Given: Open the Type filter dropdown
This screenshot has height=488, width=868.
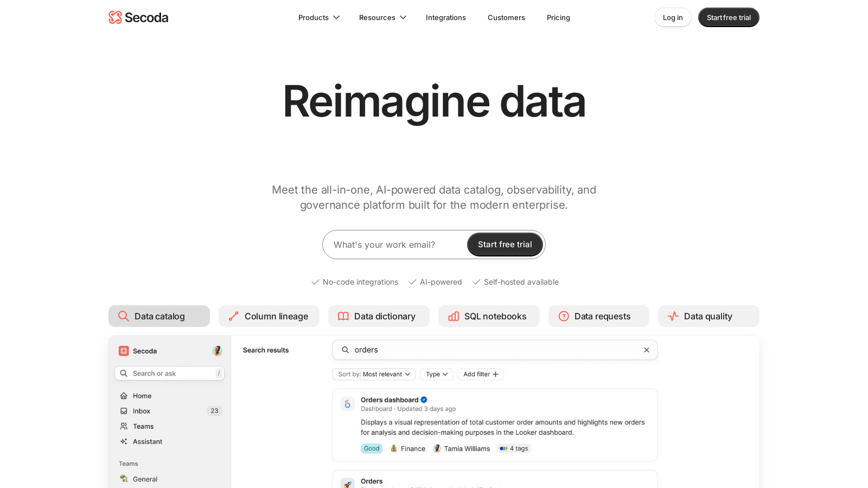Looking at the screenshot, I should [437, 374].
